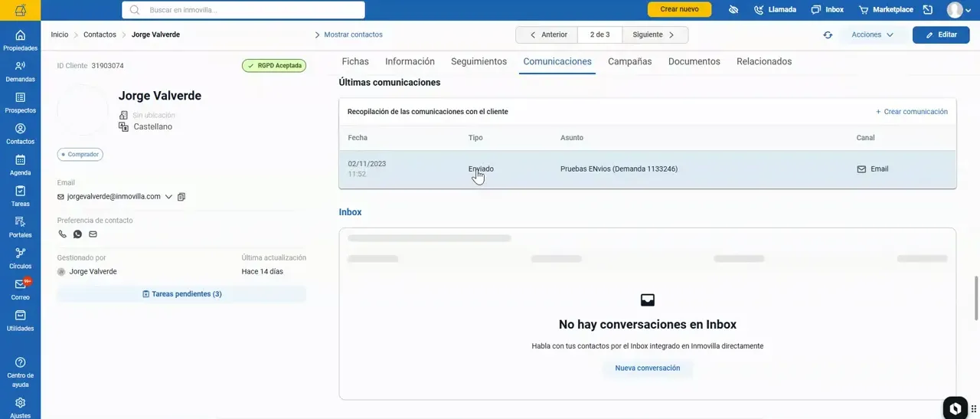Click the Inmovilla logo icon
980x419 pixels.
click(20, 10)
